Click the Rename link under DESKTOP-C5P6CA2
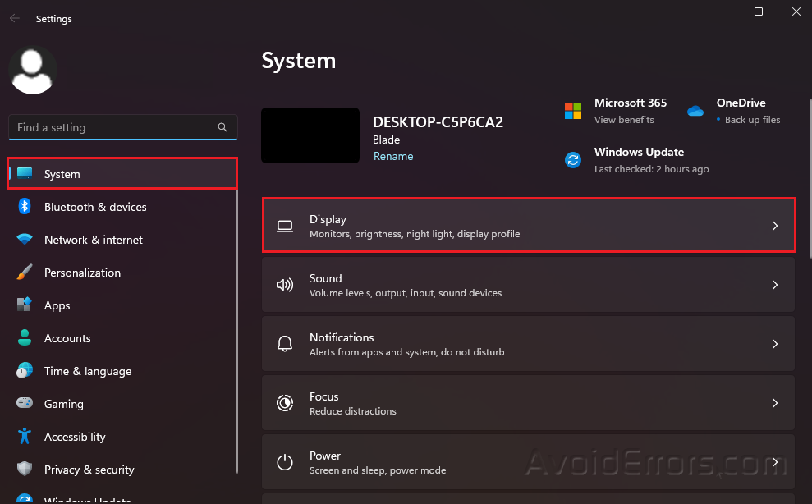 tap(393, 156)
